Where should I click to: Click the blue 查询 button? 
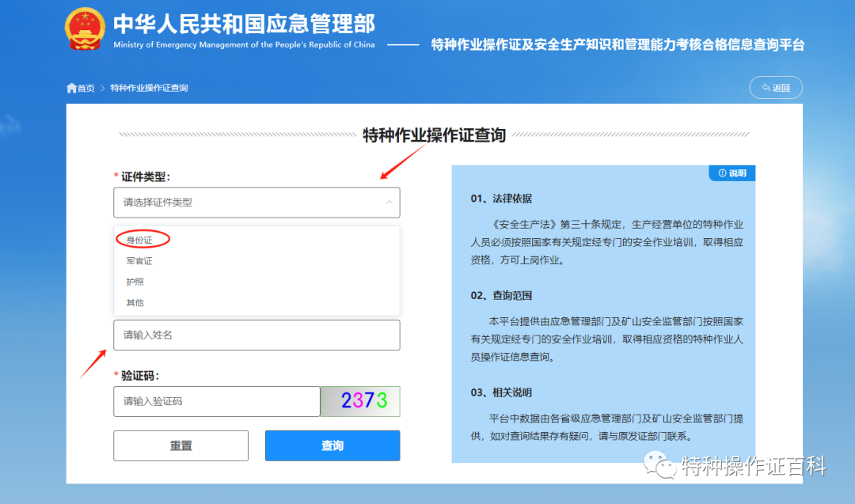coord(332,445)
